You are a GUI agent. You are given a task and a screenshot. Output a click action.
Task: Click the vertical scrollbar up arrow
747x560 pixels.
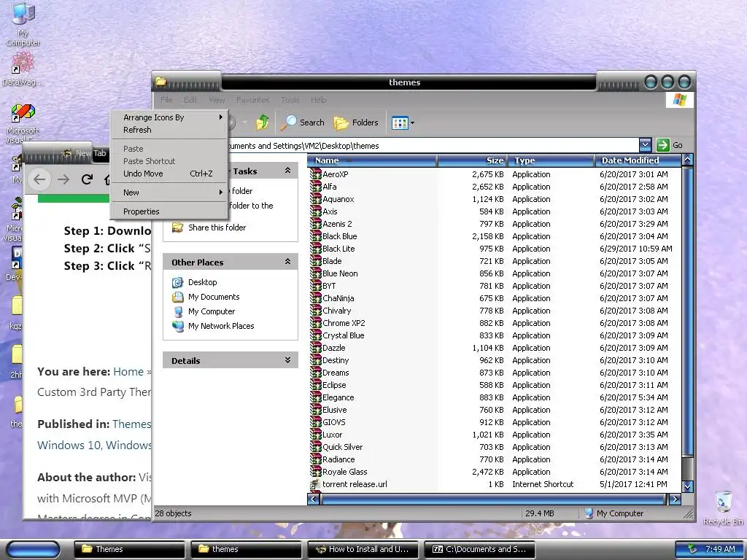[687, 160]
